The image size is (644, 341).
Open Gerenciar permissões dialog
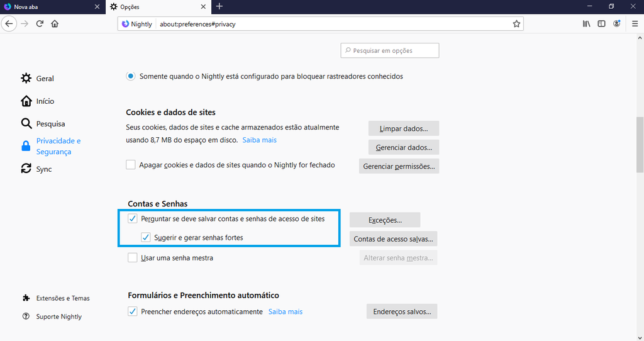click(399, 166)
